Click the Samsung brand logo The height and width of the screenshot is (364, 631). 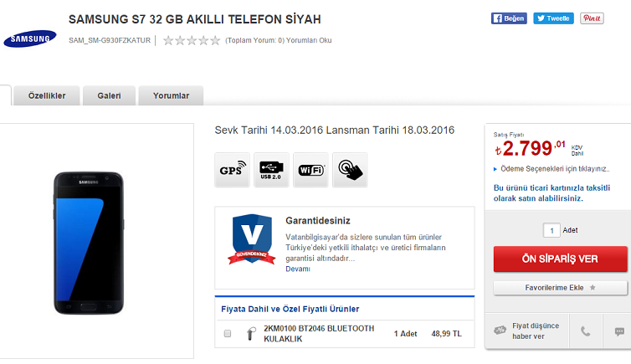(x=30, y=38)
